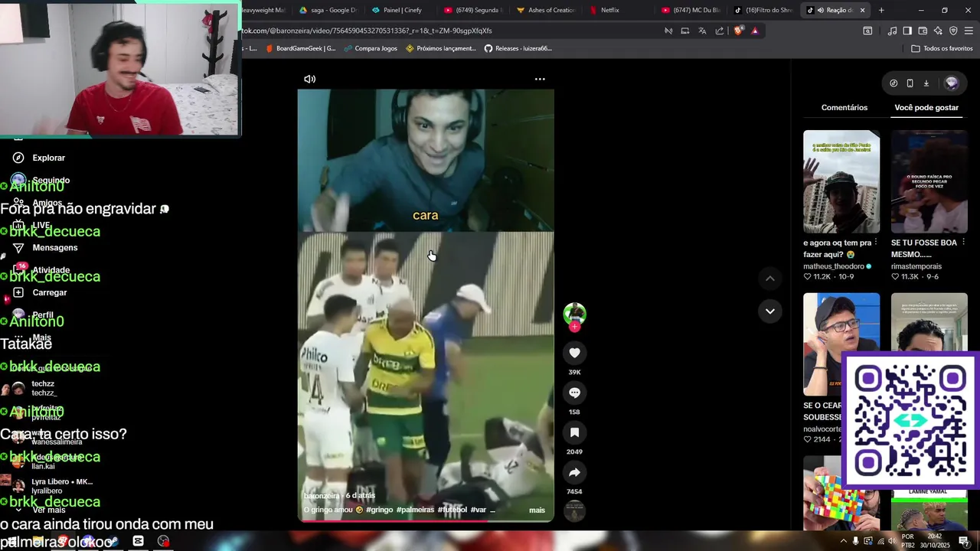
Task: Open the Brave VPN shield icon
Action: click(x=953, y=31)
